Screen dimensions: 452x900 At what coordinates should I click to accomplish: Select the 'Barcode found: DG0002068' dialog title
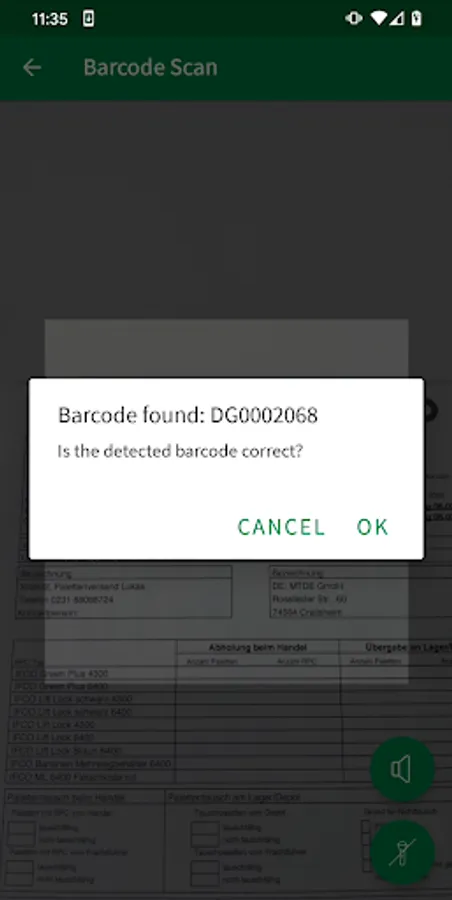188,415
